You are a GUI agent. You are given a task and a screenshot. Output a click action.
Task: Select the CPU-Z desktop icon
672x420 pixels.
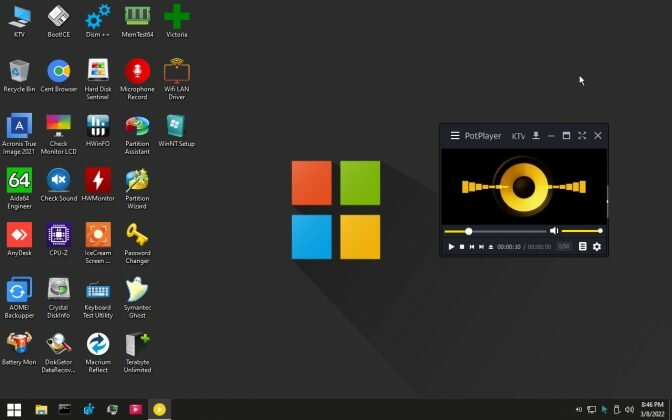click(x=59, y=239)
